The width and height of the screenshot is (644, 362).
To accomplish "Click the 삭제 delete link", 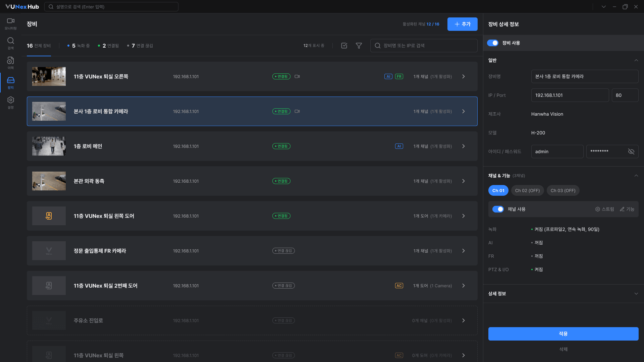I will 563,349.
